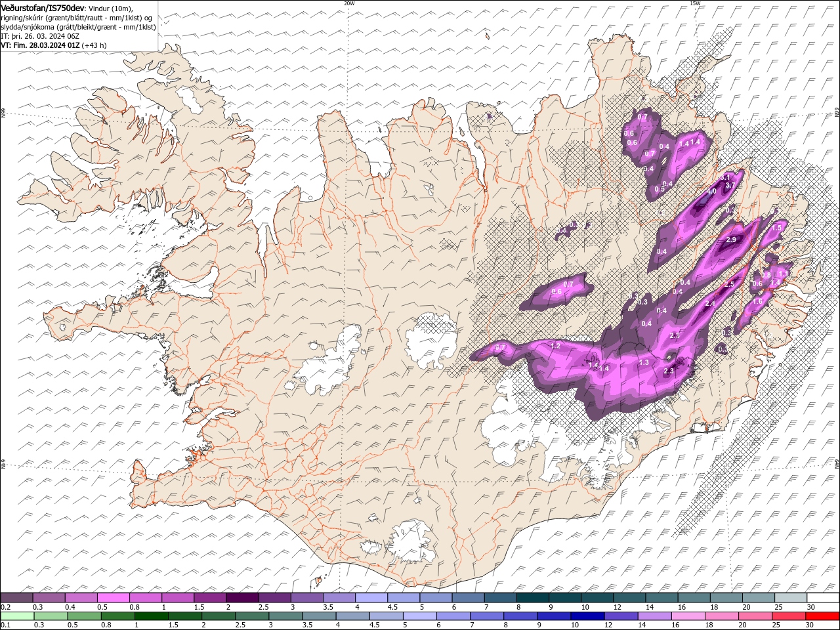Click the 'Veðurstofan/IS750dev' title text
Screen dimensions: 840x630
(43, 8)
